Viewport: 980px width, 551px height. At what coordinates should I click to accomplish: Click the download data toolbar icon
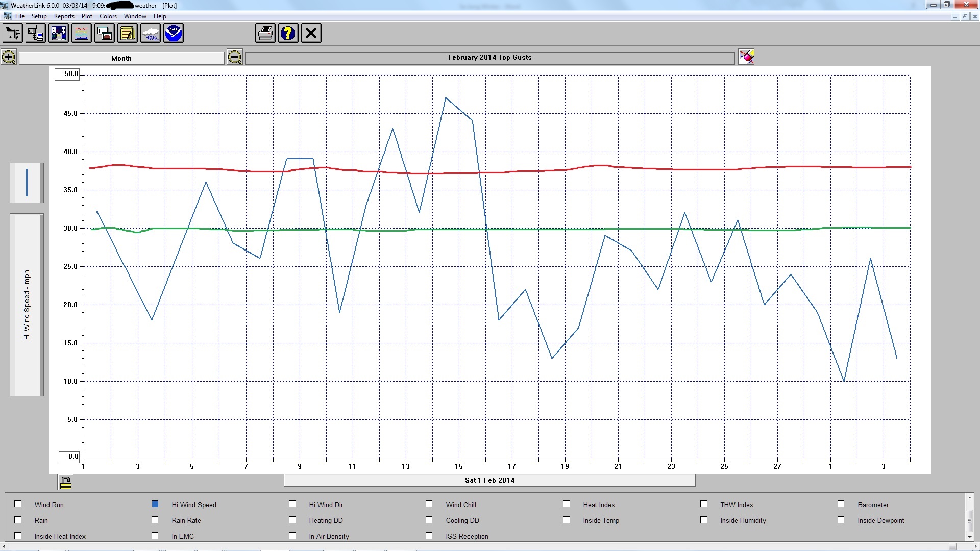tap(36, 34)
